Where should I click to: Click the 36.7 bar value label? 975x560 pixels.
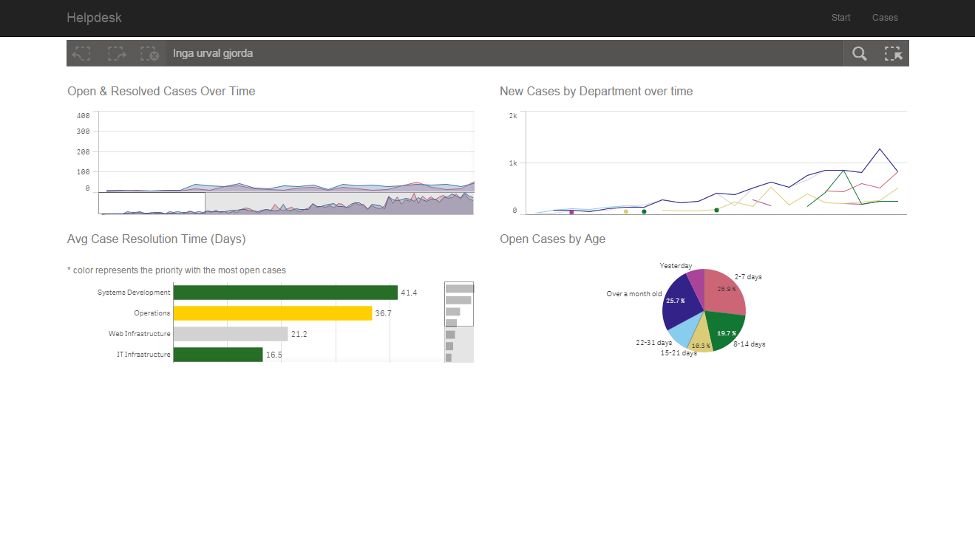coord(383,314)
